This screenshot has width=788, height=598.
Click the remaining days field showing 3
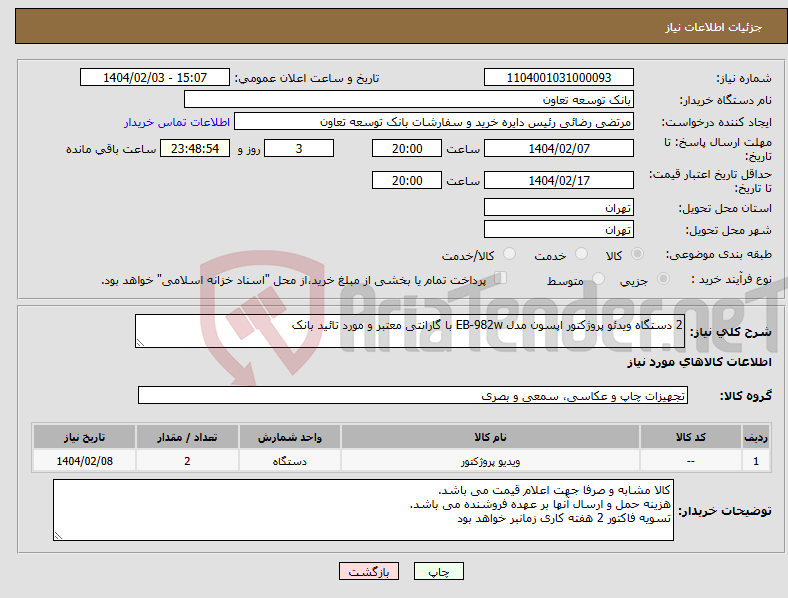tap(299, 148)
